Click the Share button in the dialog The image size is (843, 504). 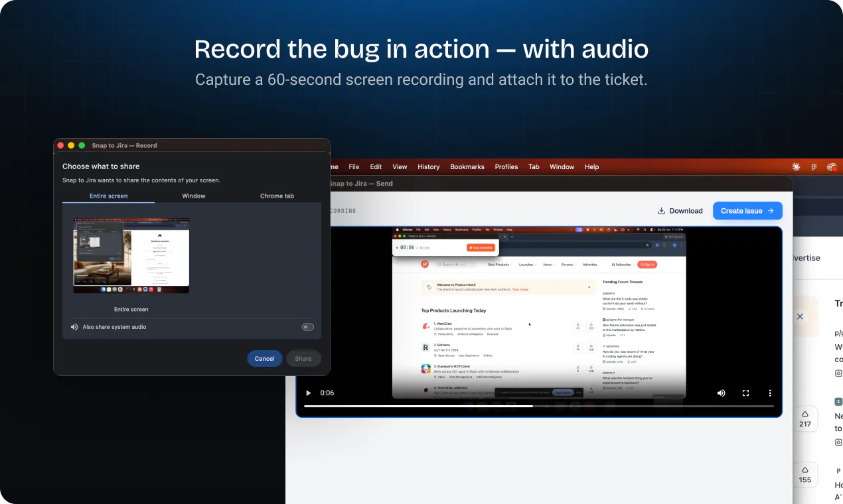click(x=303, y=359)
